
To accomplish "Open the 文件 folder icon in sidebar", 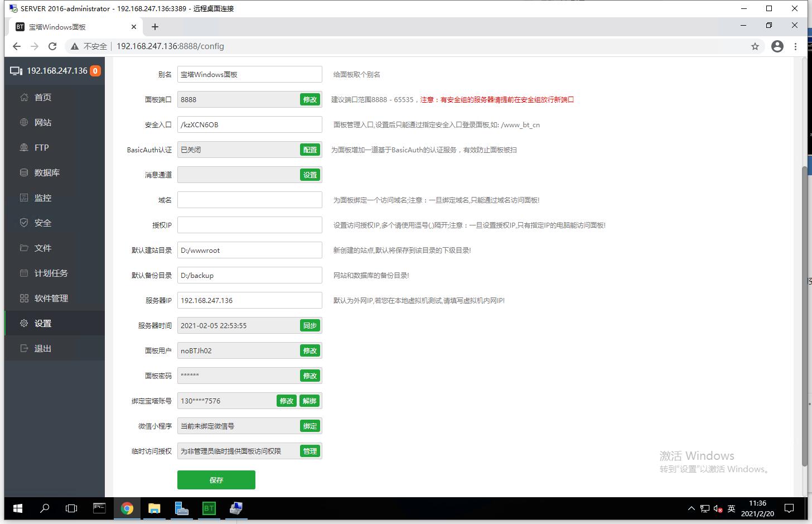I will tap(24, 248).
